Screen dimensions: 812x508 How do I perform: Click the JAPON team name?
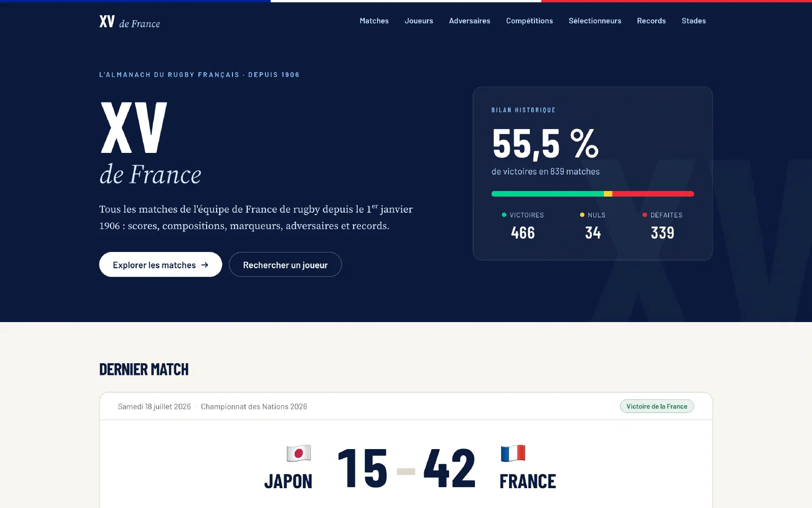288,481
